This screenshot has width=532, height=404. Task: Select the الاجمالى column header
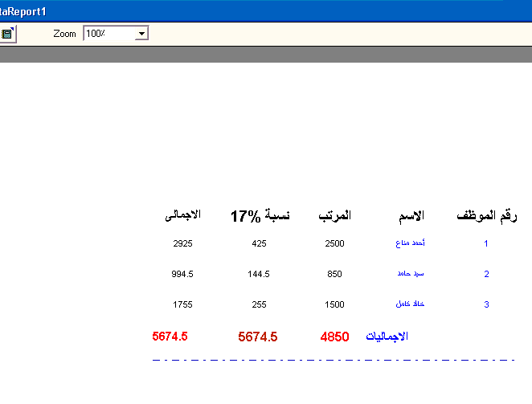[x=183, y=215]
